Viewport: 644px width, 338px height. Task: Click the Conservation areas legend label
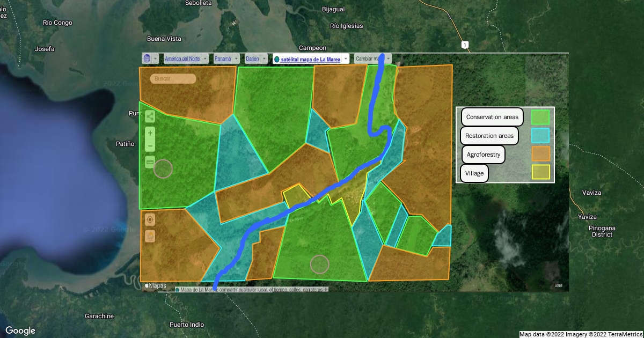[492, 117]
